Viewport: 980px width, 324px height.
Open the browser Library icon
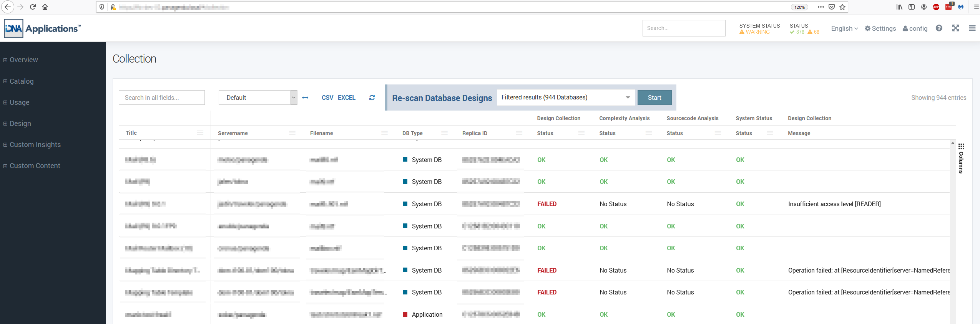pyautogui.click(x=899, y=7)
